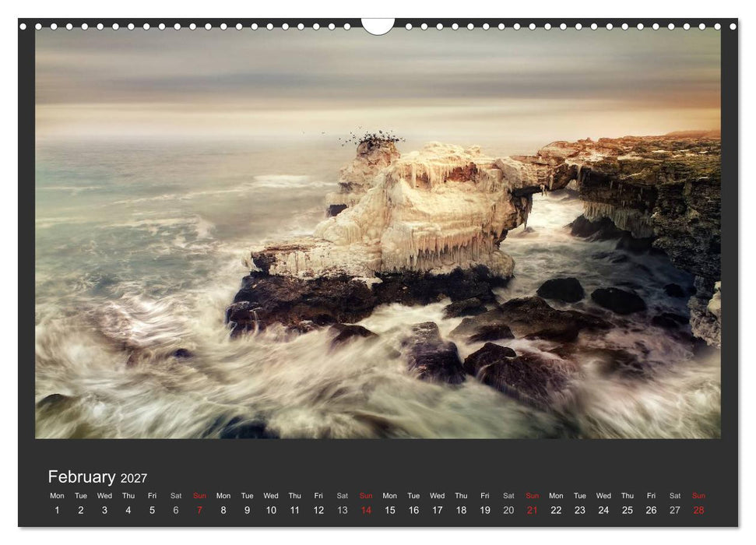Click the Mon label above date 1
The width and height of the screenshot is (756, 545).
coord(57,495)
